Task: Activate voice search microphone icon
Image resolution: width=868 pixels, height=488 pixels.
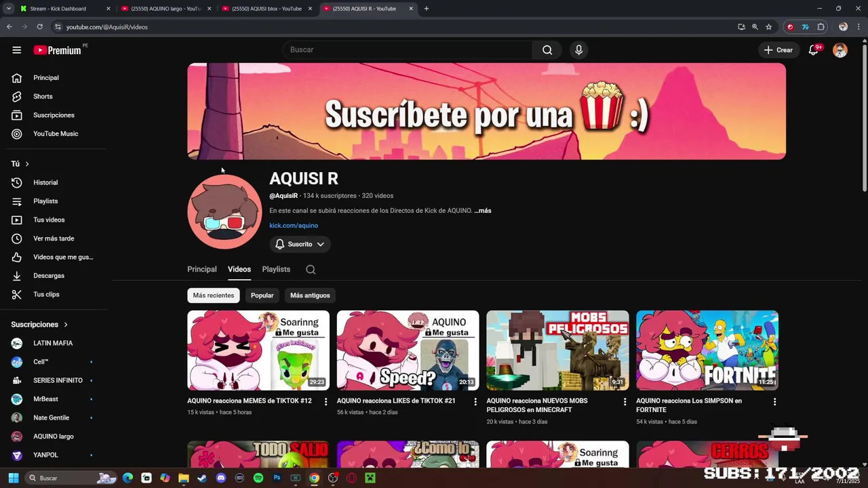Action: pyautogui.click(x=578, y=49)
